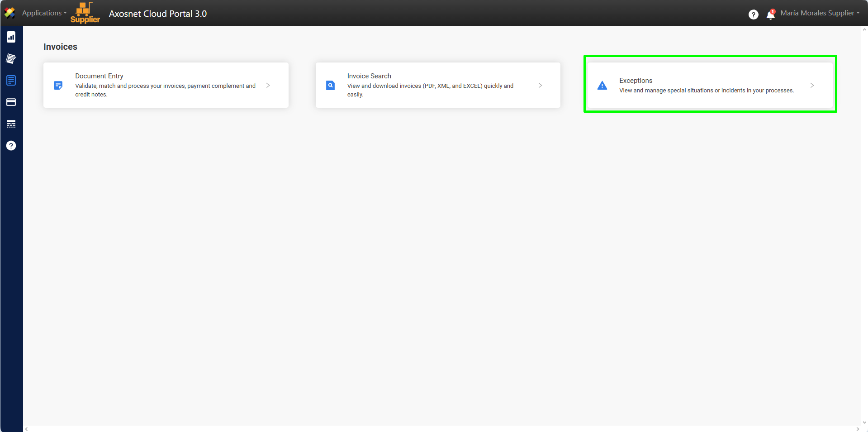The image size is (868, 432).
Task: Open the credit card payments sidebar icon
Action: click(x=11, y=102)
